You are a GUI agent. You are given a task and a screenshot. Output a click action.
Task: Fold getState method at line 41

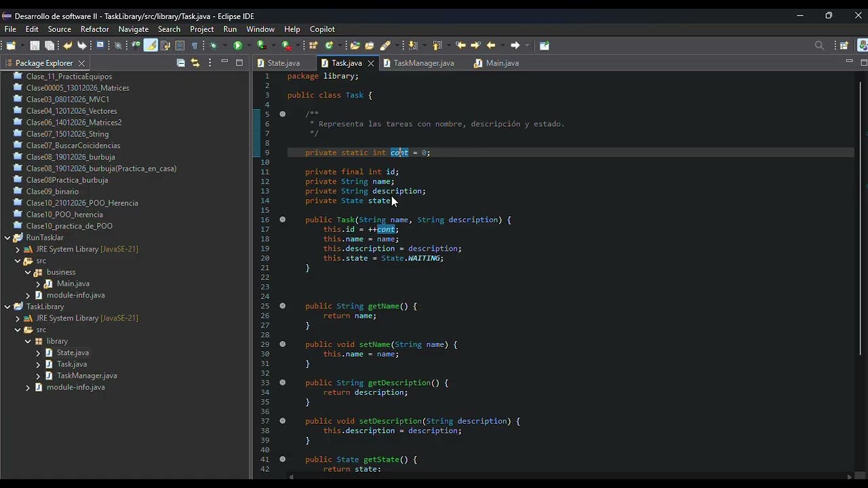(x=283, y=460)
